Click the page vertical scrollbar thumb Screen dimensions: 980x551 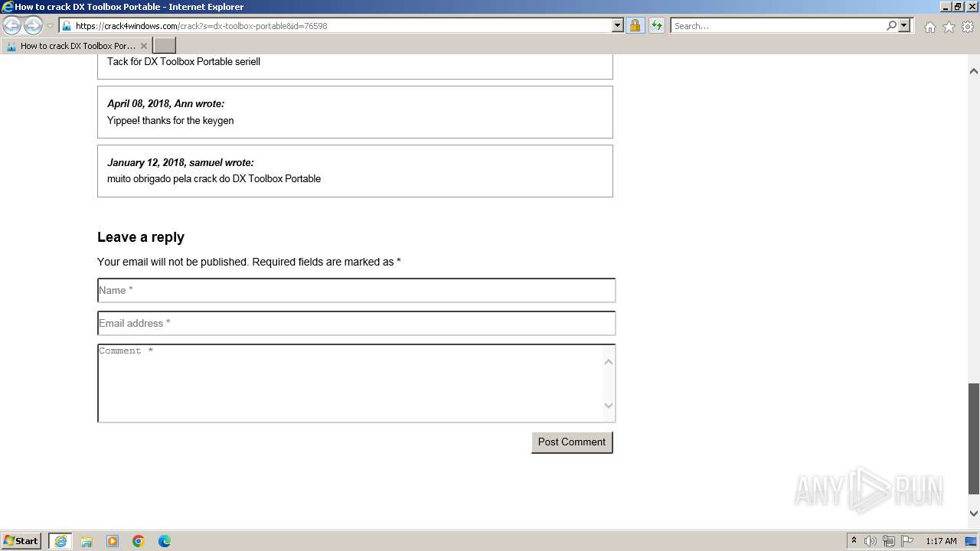click(974, 439)
